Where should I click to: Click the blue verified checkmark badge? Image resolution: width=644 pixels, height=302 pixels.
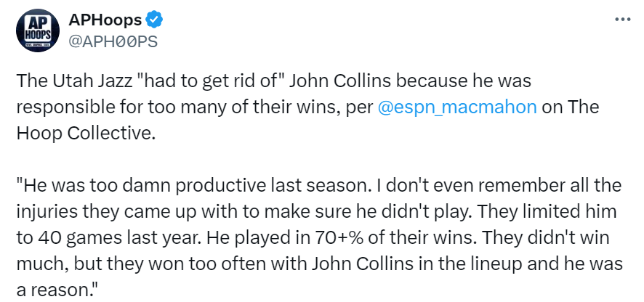[x=155, y=20]
